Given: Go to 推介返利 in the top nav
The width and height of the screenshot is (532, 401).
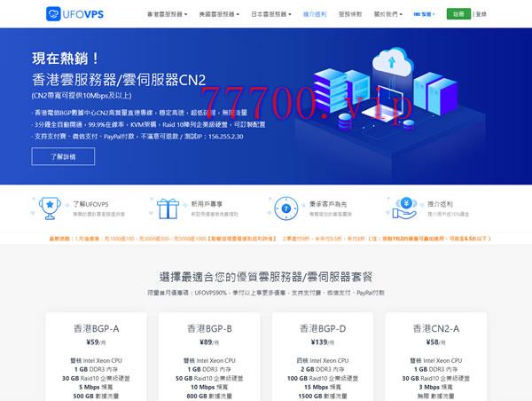Looking at the screenshot, I should (315, 14).
